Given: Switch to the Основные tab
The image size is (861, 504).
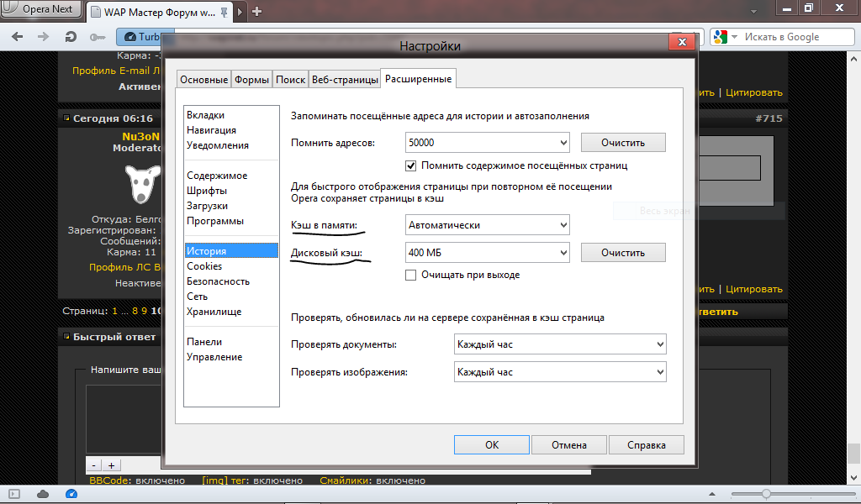Looking at the screenshot, I should pyautogui.click(x=203, y=80).
